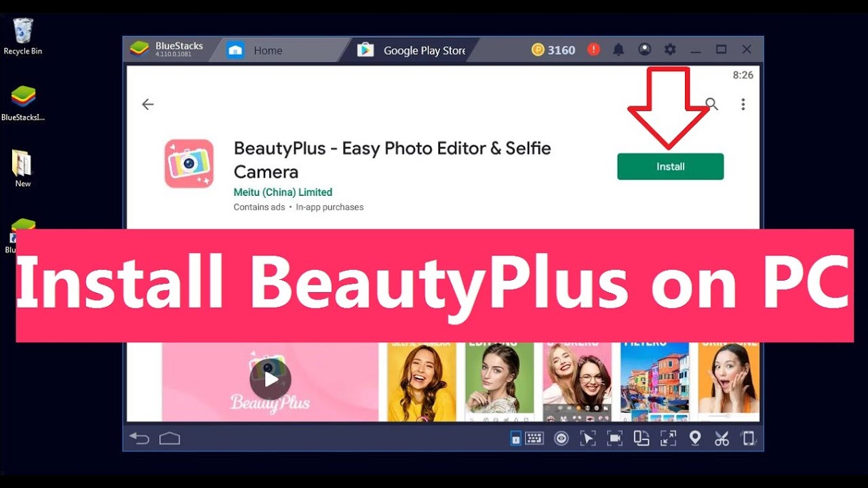The height and width of the screenshot is (488, 868).
Task: Open the BlueStacksI... desktop shortcut
Action: point(23,103)
